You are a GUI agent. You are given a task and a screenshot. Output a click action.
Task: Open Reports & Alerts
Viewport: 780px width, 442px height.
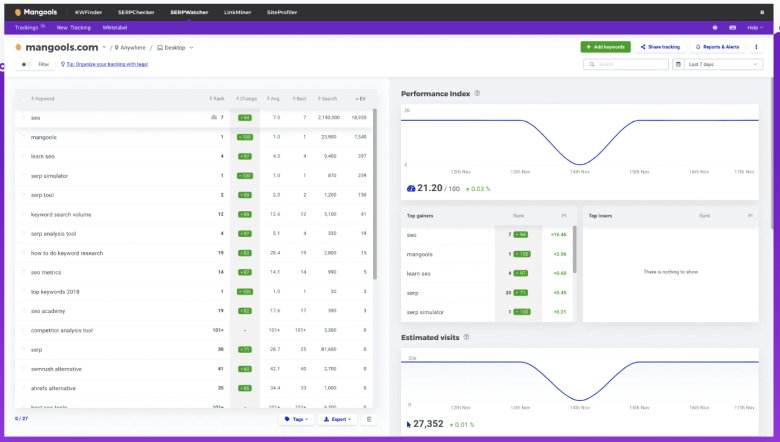[717, 47]
